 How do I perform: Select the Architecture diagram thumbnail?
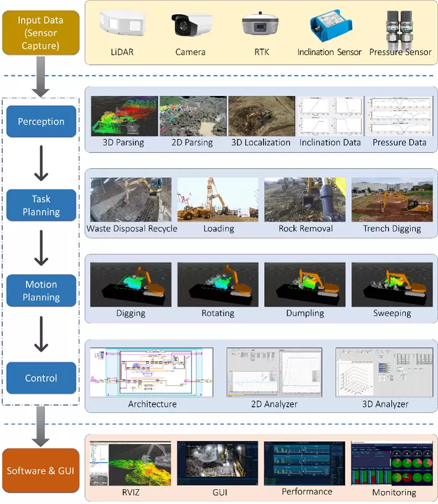[x=152, y=372]
